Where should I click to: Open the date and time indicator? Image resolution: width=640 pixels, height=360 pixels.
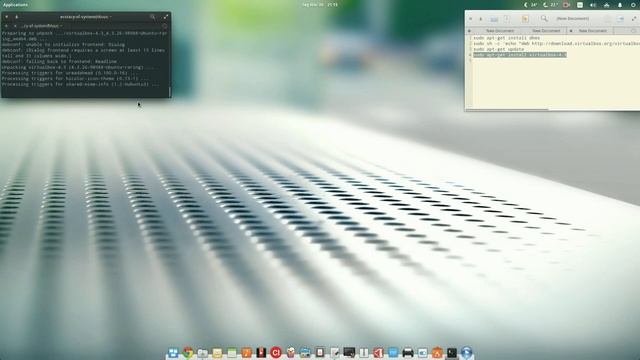coord(320,4)
